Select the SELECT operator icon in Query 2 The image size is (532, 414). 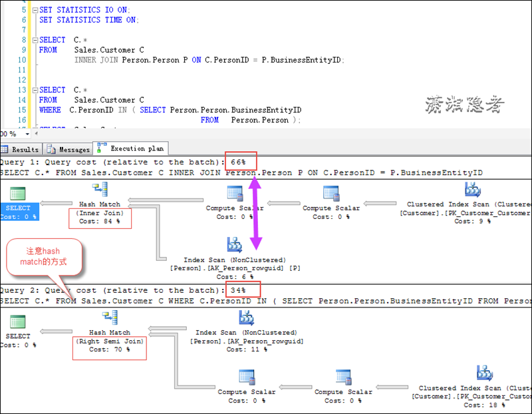[x=18, y=322]
